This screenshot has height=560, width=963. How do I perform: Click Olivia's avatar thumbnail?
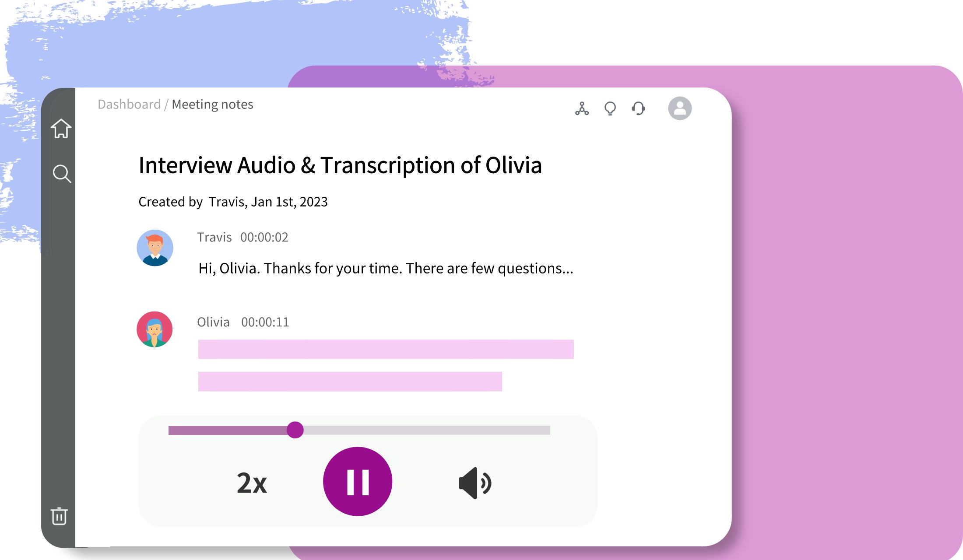tap(155, 329)
